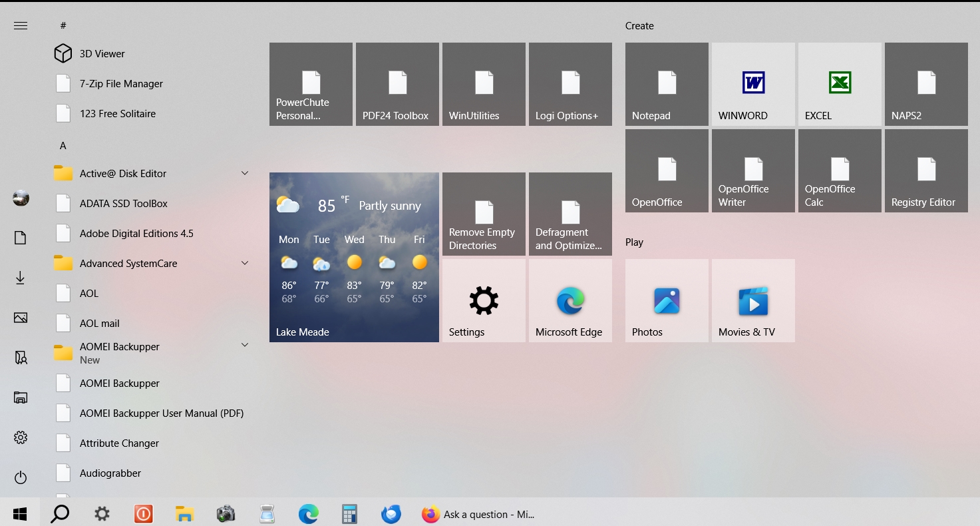Open the Settings gear tile
The image size is (980, 526).
pos(484,300)
